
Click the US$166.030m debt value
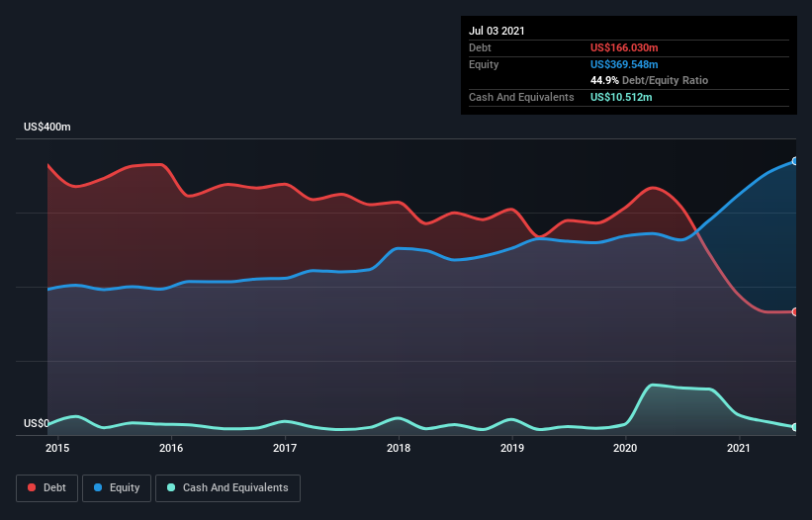(624, 47)
